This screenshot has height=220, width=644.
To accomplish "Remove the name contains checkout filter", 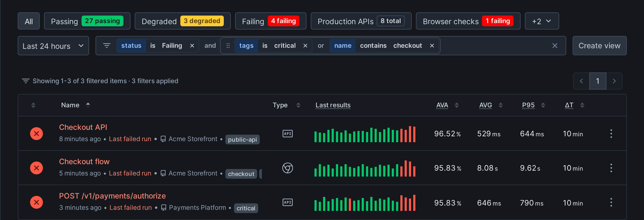I will (x=432, y=46).
